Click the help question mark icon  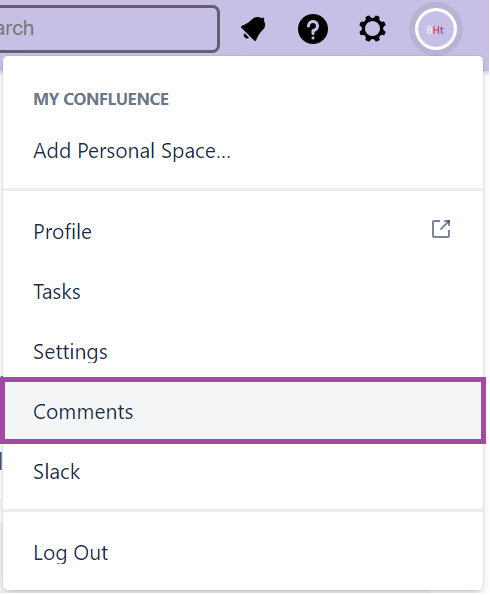(313, 29)
